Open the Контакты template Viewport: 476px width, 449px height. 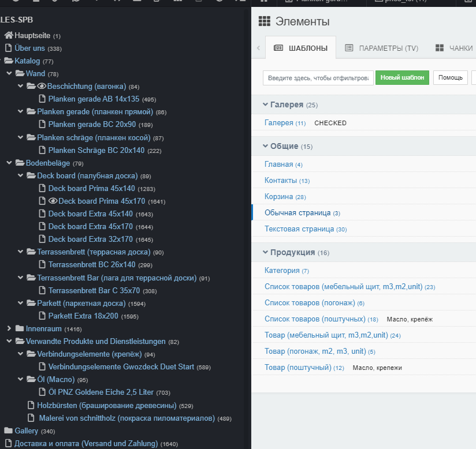pyautogui.click(x=287, y=181)
